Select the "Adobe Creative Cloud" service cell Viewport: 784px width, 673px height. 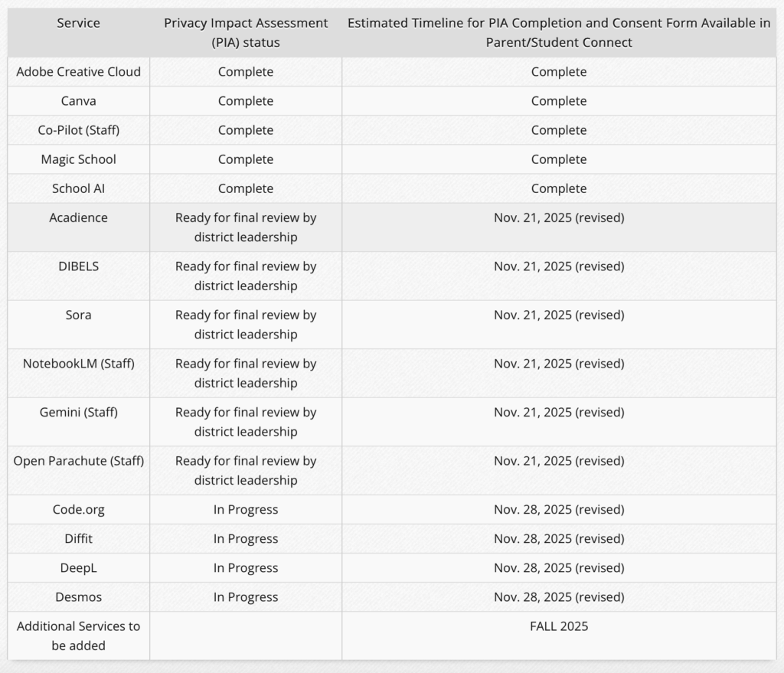coord(78,72)
